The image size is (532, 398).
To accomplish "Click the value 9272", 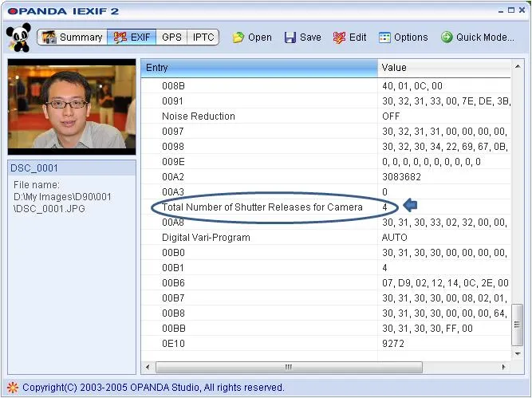I will pos(393,344).
